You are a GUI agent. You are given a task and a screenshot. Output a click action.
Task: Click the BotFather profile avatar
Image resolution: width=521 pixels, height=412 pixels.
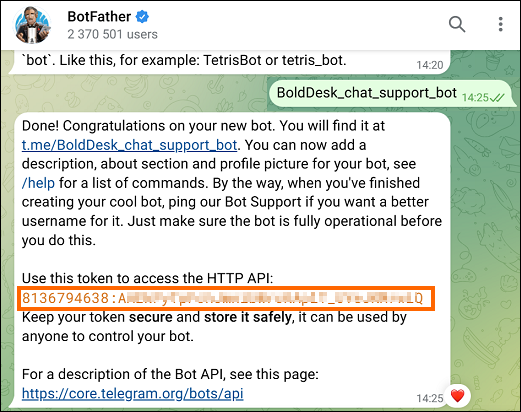click(32, 25)
